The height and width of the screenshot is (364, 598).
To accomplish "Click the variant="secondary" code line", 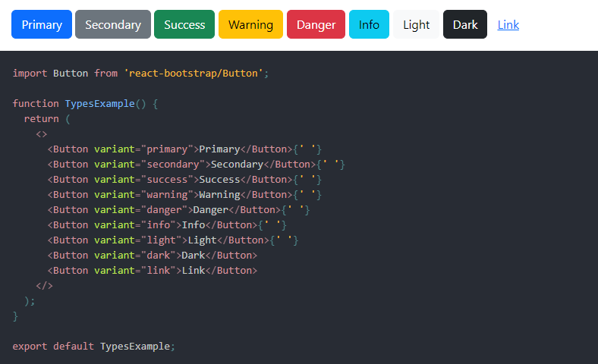I will click(196, 164).
